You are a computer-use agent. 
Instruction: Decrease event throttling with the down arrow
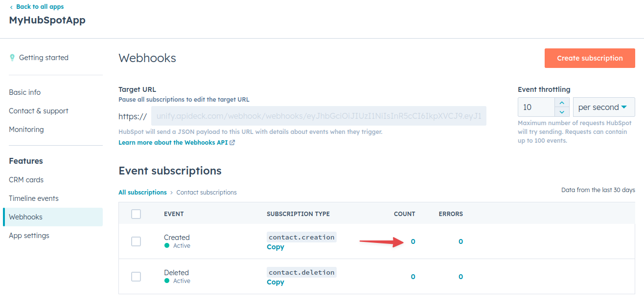pyautogui.click(x=562, y=112)
